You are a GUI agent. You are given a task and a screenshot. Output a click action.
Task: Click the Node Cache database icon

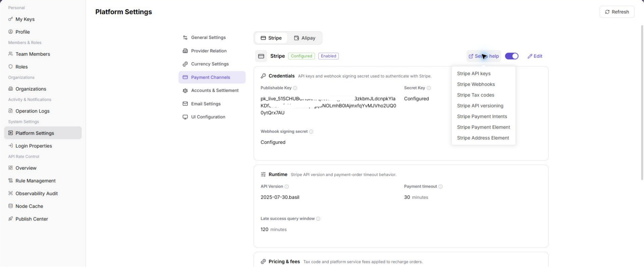pos(10,206)
